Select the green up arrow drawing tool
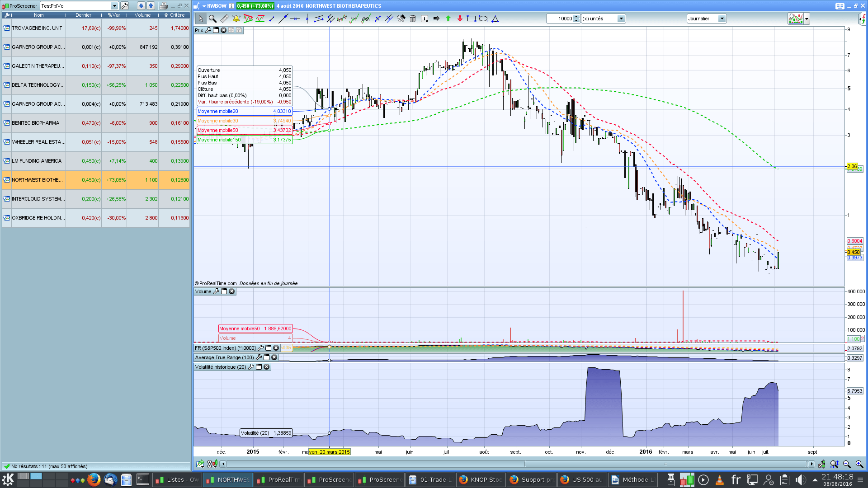868x488 pixels. 448,19
